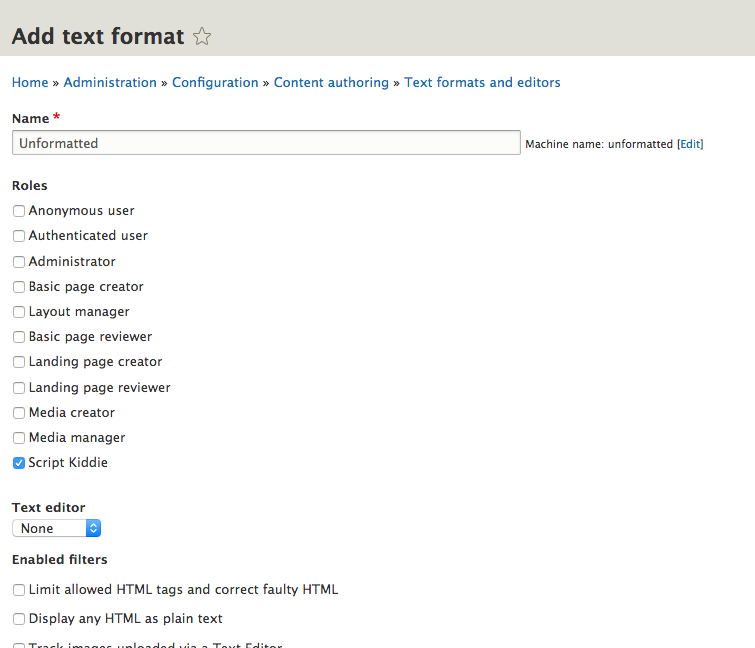Tick the Administrator role checkbox
Viewport: 755px width, 648px height.
(19, 262)
